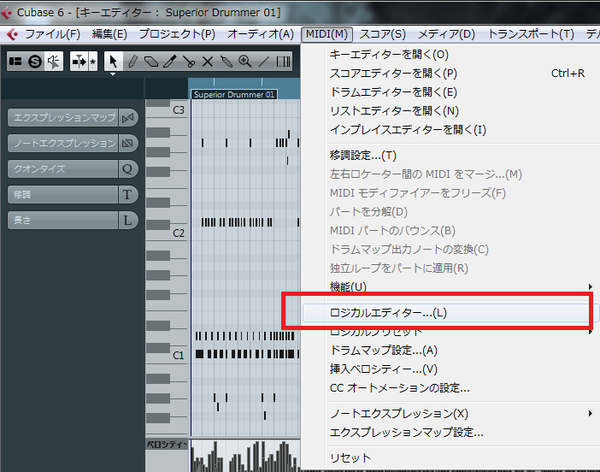Image resolution: width=600 pixels, height=472 pixels.
Task: Select the Zoom magnifier tool
Action: tap(245, 61)
